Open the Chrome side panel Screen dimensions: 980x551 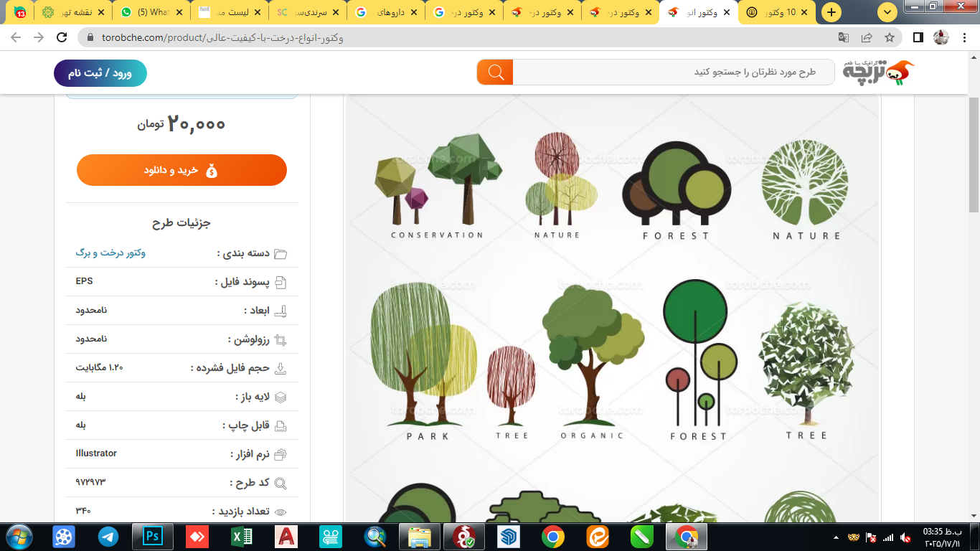(918, 37)
